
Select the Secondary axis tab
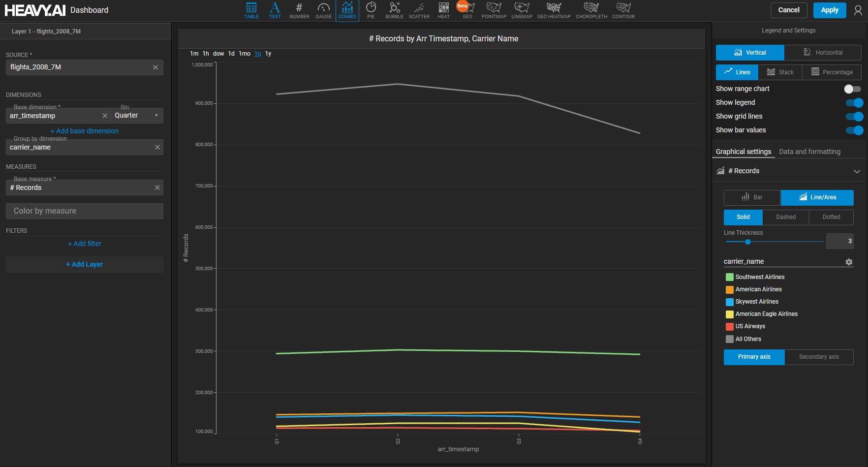819,357
